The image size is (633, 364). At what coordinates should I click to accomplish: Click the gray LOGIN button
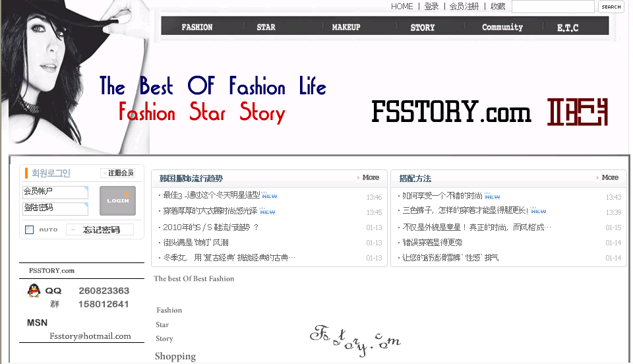tap(117, 200)
